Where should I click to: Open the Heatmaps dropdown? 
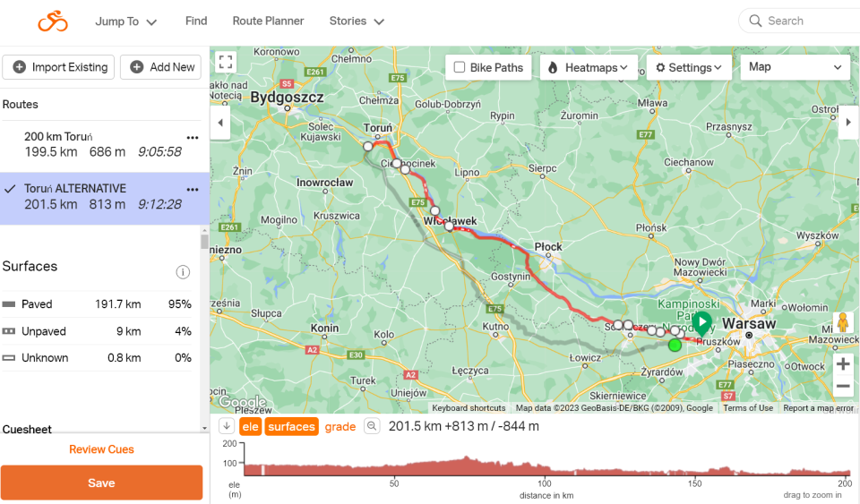[x=589, y=67]
